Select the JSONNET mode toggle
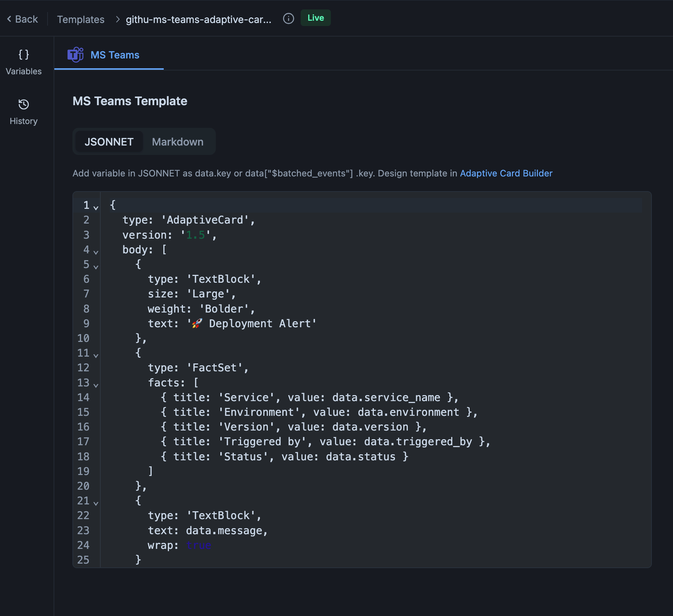The width and height of the screenshot is (673, 616). 109,142
